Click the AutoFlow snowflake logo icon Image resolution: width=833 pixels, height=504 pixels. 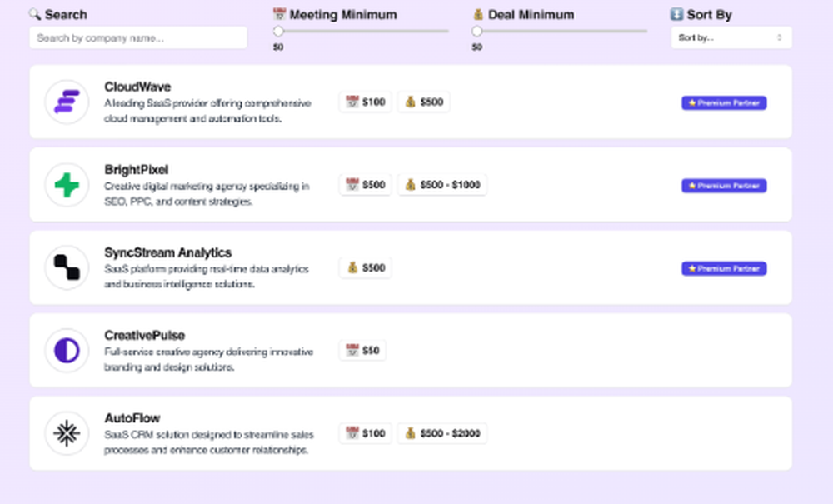67,433
